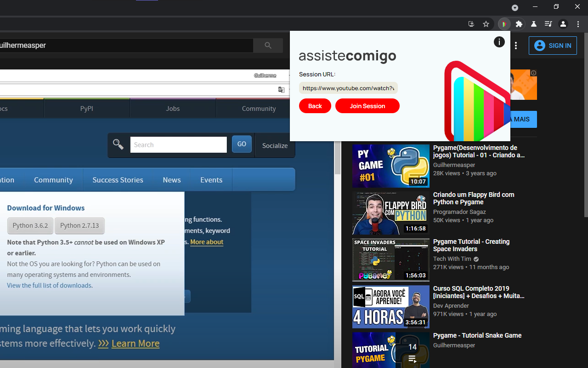Open Community item in blue navigation menu

tap(53, 180)
